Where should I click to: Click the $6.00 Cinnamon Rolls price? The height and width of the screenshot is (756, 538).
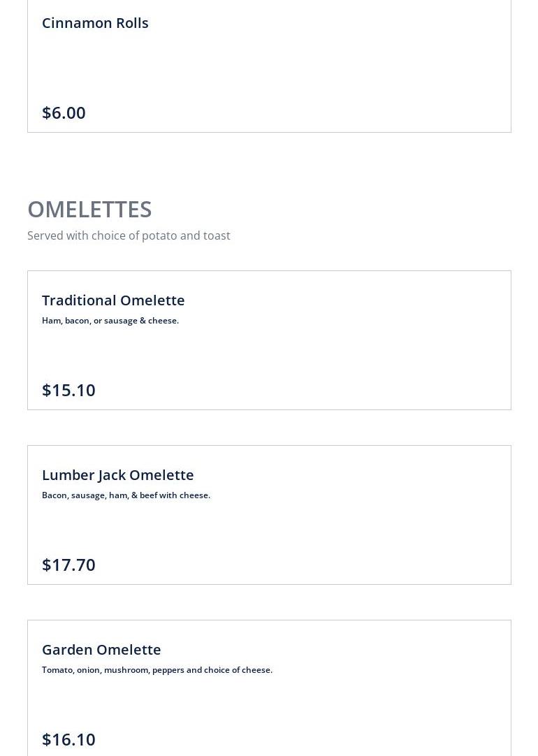[64, 112]
